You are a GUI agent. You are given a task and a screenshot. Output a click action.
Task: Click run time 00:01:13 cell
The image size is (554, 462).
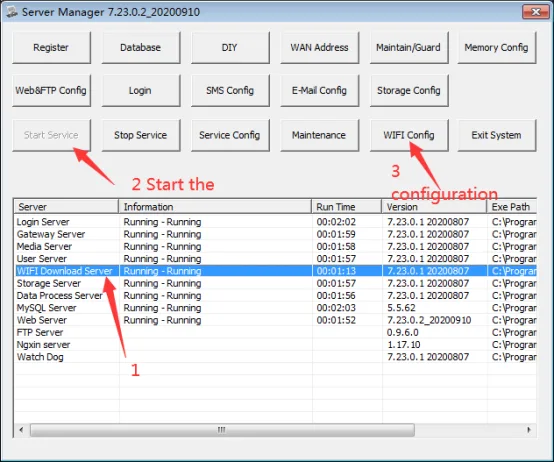coord(336,271)
